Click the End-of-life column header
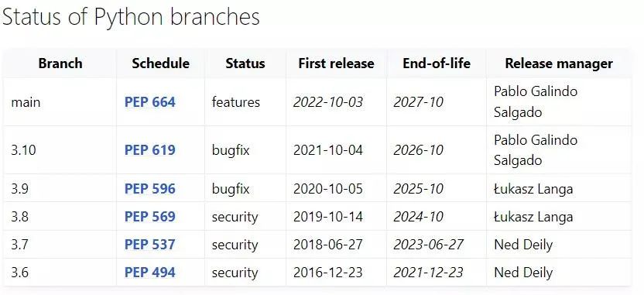This screenshot has height=295, width=644. tap(437, 63)
